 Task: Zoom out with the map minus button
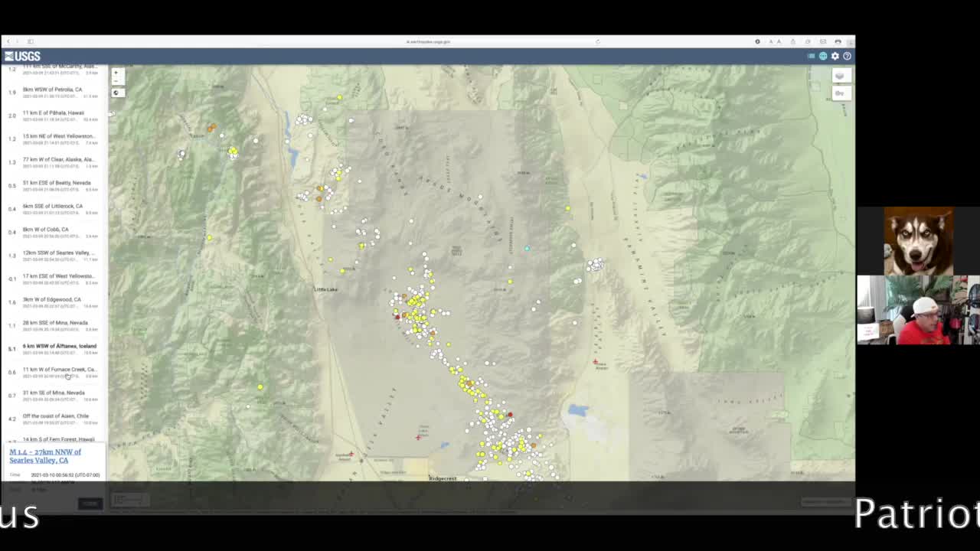pyautogui.click(x=116, y=80)
